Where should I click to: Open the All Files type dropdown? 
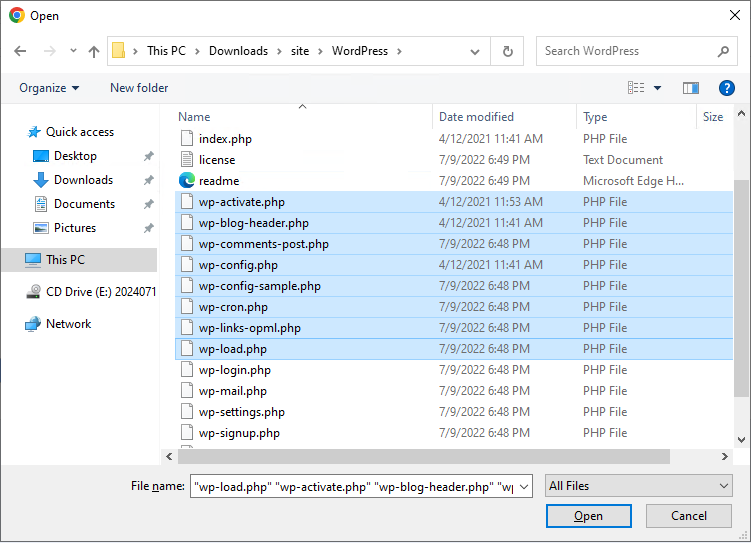pos(638,486)
